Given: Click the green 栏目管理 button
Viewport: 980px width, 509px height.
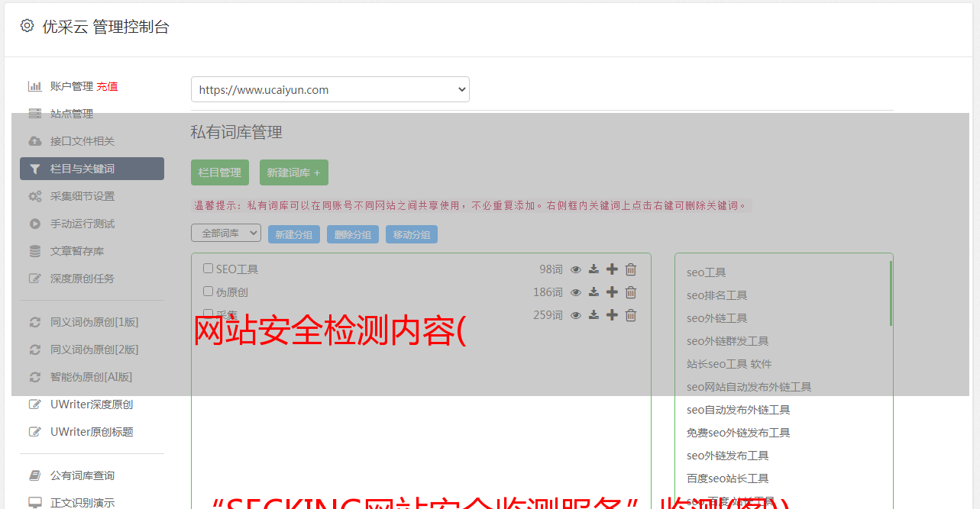Looking at the screenshot, I should [220, 172].
